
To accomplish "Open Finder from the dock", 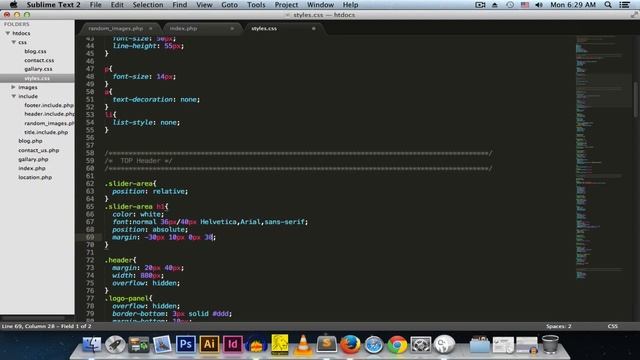I will (x=92, y=344).
